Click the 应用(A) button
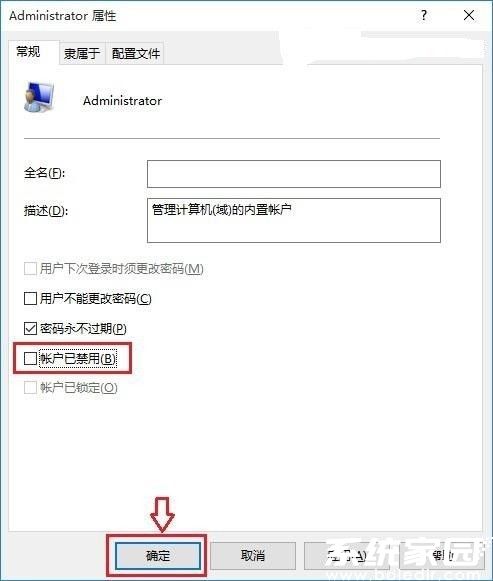Viewport: 493px width, 581px height. 347,556
